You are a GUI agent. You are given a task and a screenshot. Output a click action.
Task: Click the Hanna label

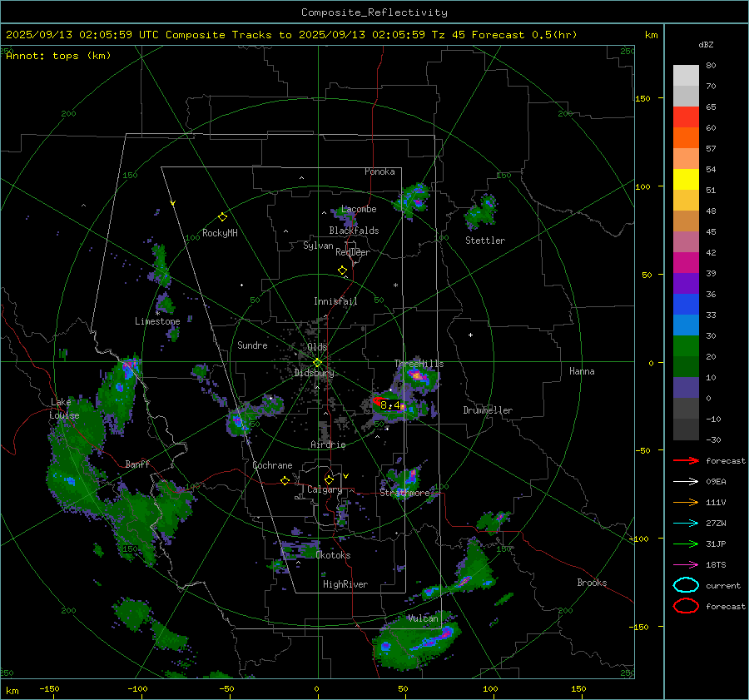tap(582, 371)
